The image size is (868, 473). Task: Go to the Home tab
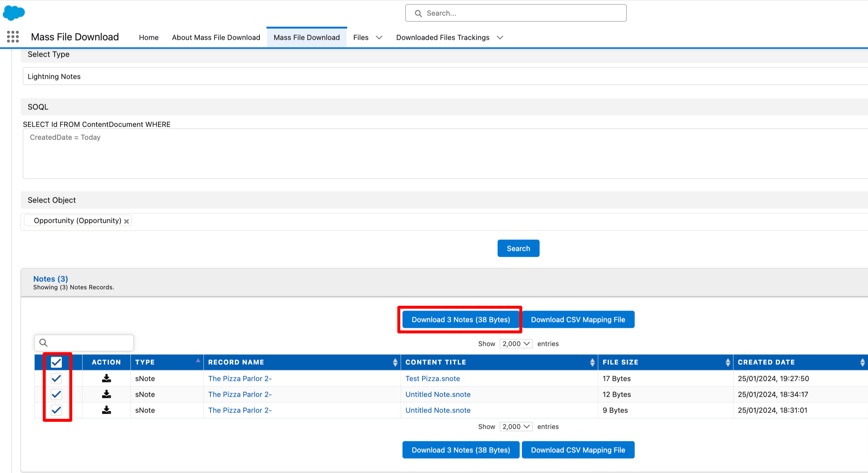pyautogui.click(x=149, y=38)
